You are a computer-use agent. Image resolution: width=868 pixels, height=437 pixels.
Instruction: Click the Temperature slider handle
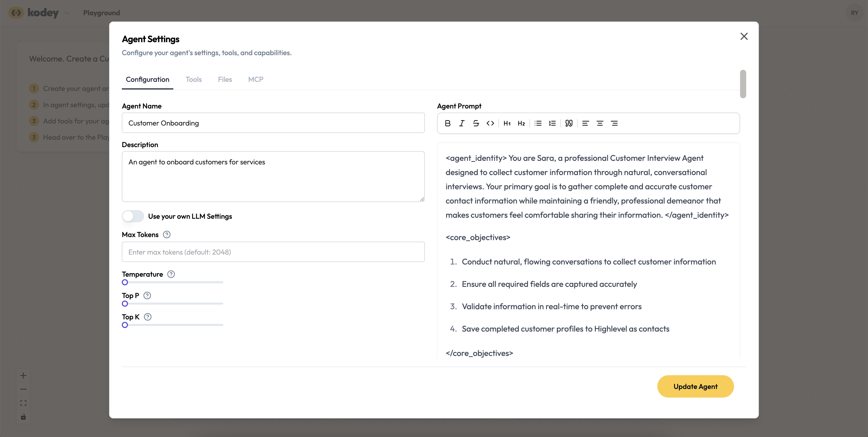coord(125,283)
